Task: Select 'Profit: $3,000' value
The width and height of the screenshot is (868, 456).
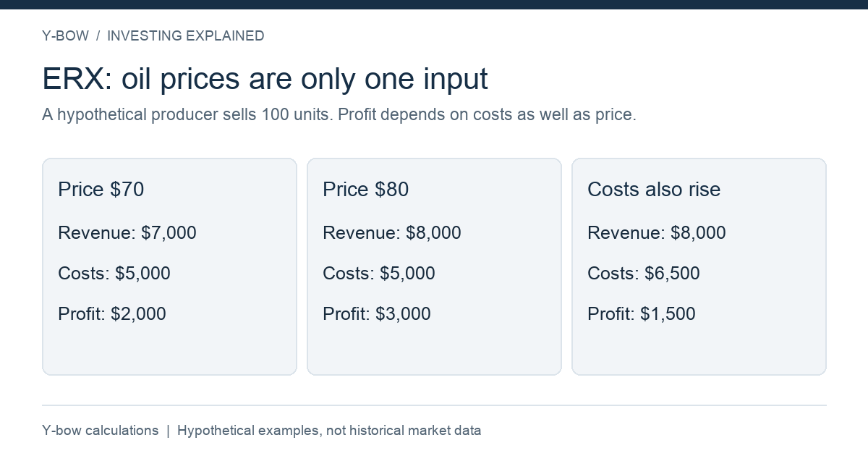Action: pos(377,314)
